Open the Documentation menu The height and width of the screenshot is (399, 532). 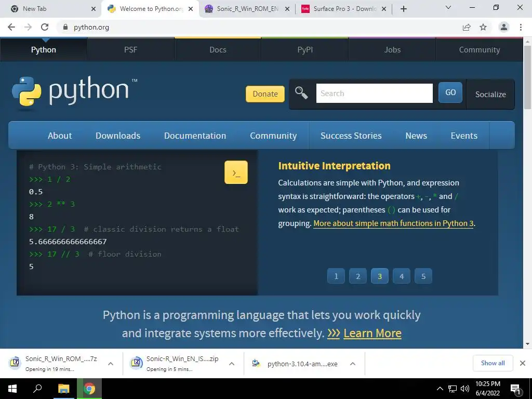195,136
